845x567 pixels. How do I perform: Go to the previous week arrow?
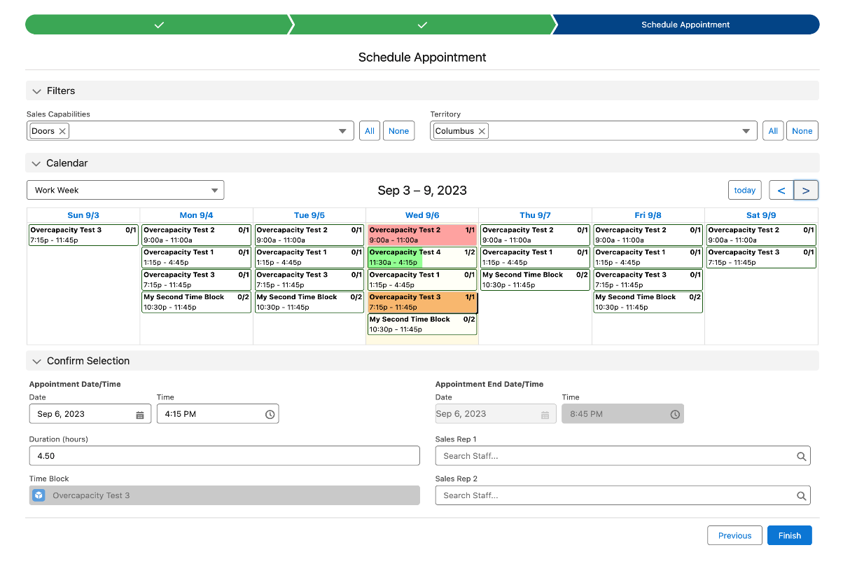click(x=781, y=190)
